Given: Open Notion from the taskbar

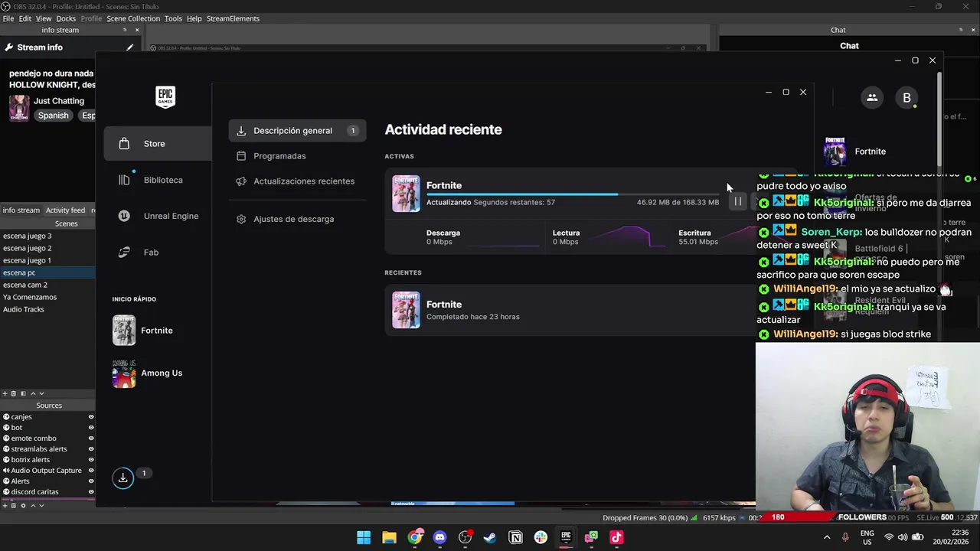Looking at the screenshot, I should coord(515,537).
